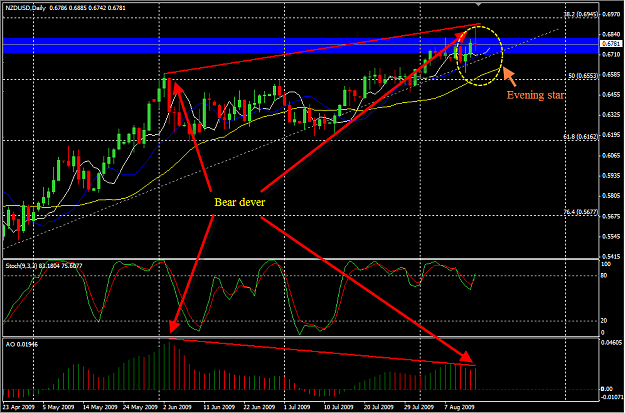Click the 0.5675 price scale value

pos(611,216)
